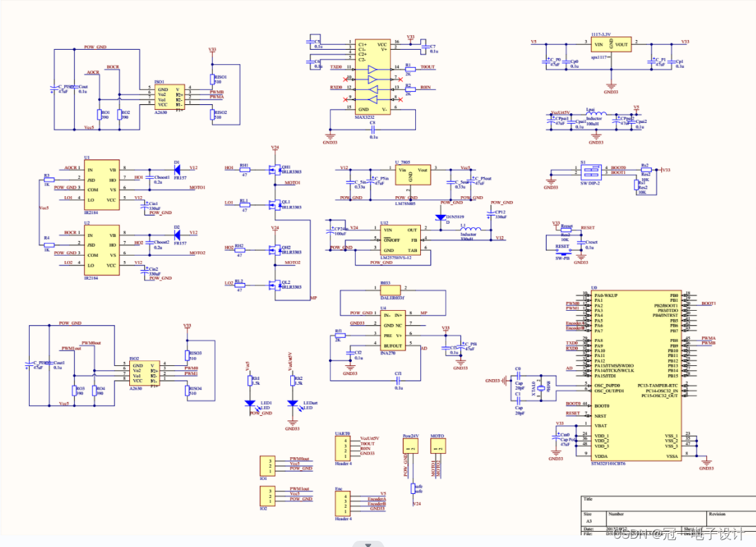Click the 'PWMA' label on STM32 PB8
Viewport: 756px width, 547px height.
click(x=708, y=338)
